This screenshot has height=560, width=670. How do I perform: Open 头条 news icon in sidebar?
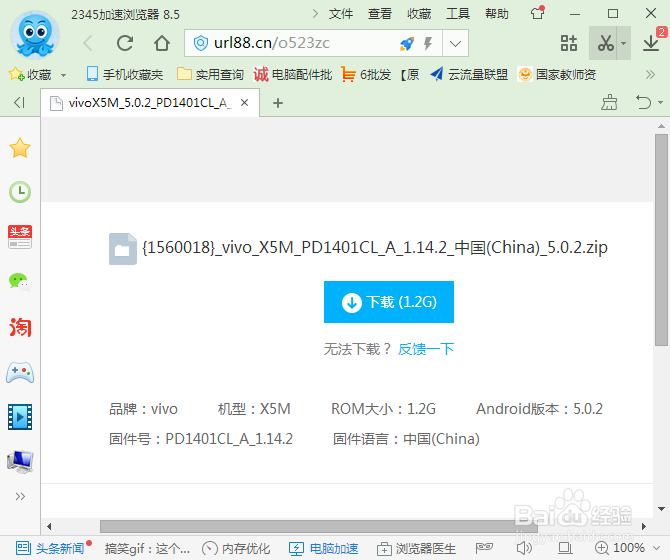coord(20,237)
